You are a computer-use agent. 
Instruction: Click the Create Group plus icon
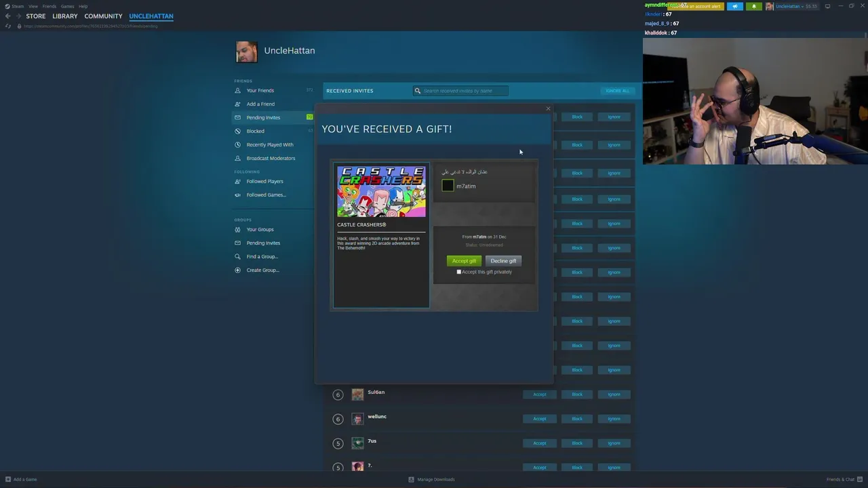pyautogui.click(x=237, y=270)
